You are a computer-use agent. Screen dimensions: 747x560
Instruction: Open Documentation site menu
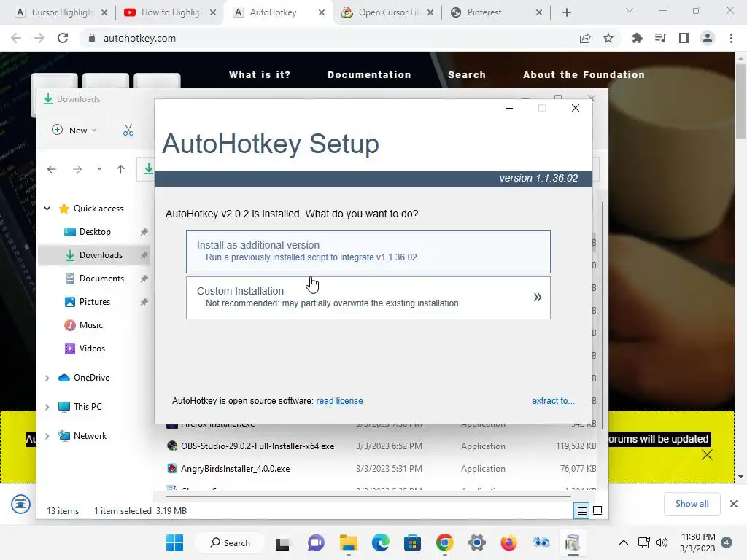(x=369, y=75)
